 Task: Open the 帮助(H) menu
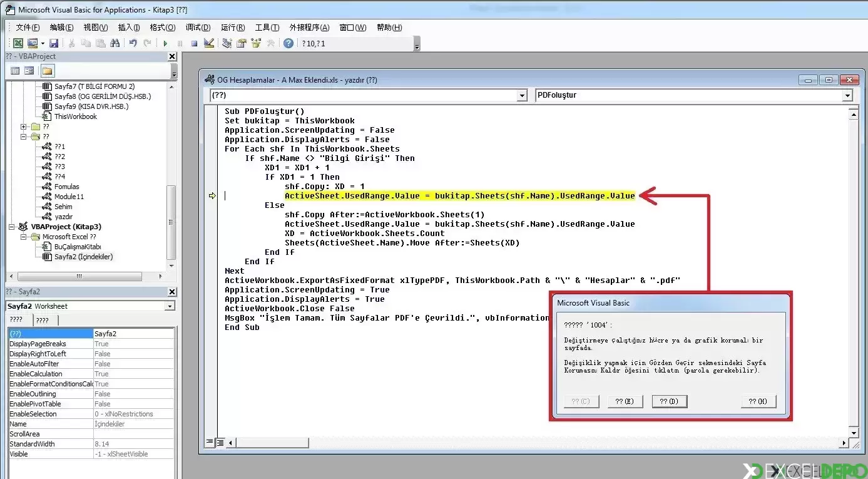point(389,28)
